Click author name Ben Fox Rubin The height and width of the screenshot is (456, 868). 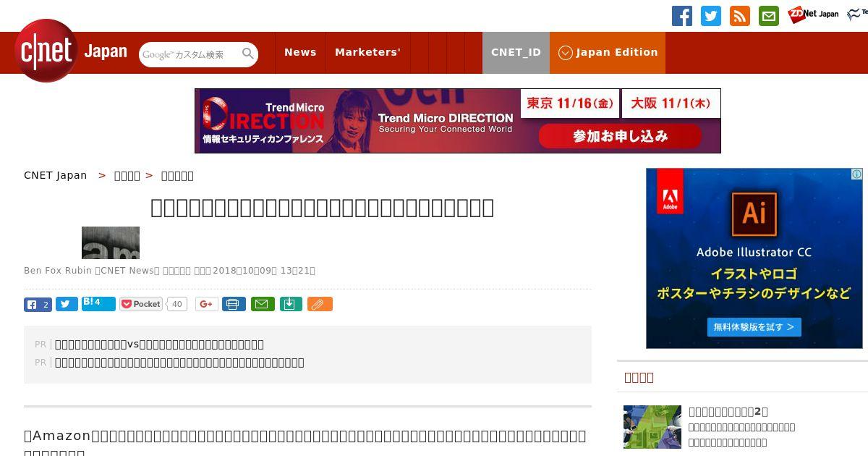(x=58, y=271)
